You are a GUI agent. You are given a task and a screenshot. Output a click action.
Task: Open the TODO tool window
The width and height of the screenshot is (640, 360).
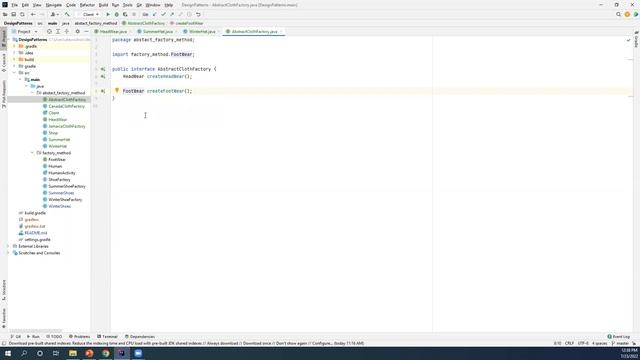click(54, 337)
